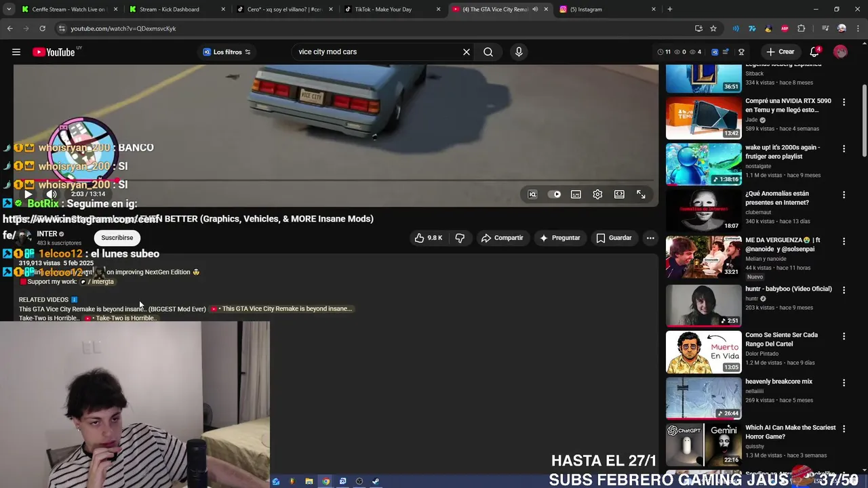Open the Chrome three-dot menu
The image size is (868, 488).
pos(858,28)
